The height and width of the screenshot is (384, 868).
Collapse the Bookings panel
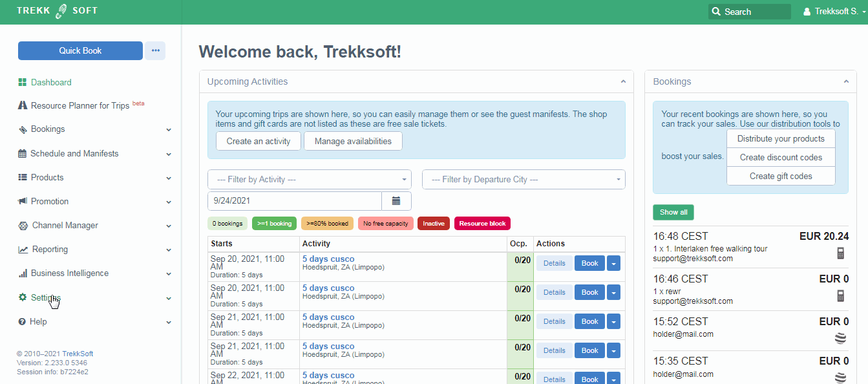pyautogui.click(x=845, y=81)
